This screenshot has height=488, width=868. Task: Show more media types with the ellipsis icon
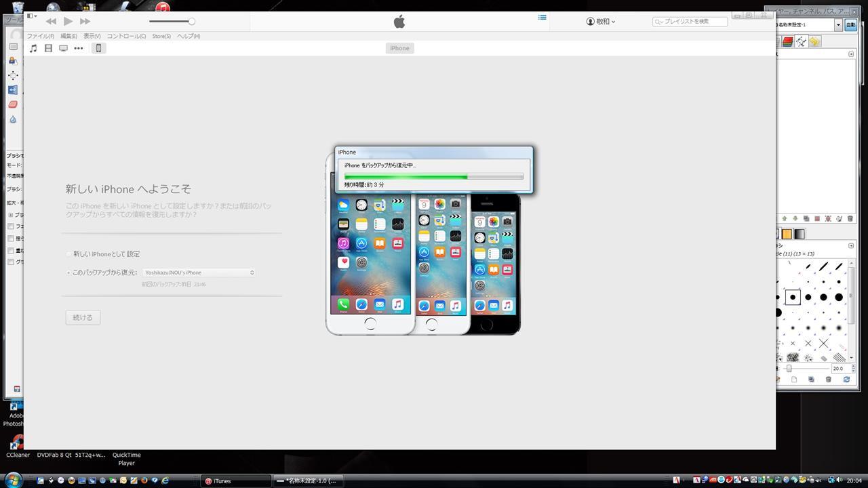pos(79,48)
